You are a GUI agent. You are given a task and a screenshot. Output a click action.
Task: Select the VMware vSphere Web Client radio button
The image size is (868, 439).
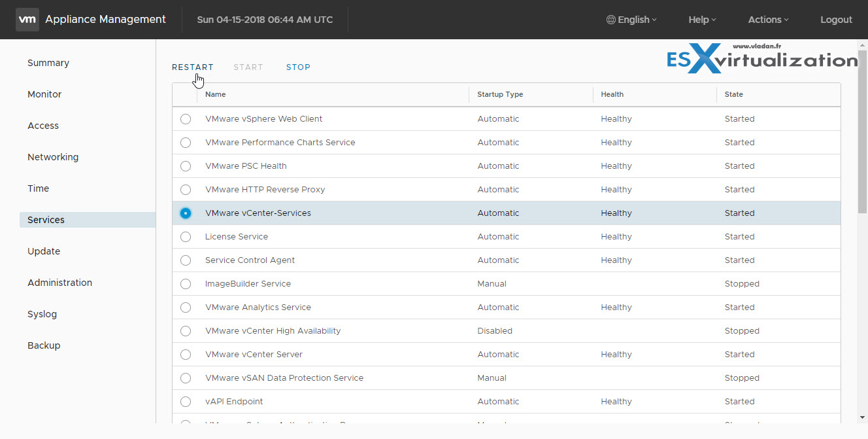[x=186, y=119]
